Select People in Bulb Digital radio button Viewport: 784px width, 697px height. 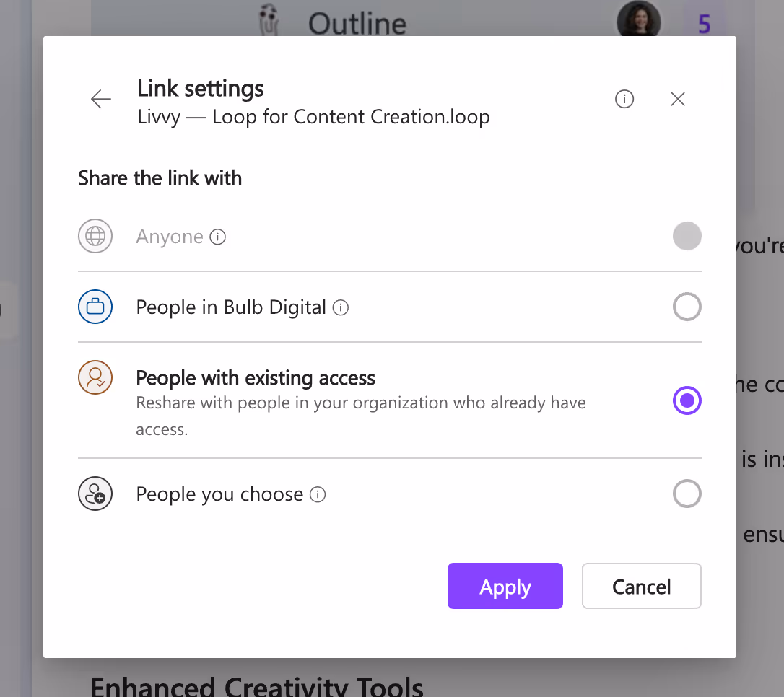[x=687, y=307]
